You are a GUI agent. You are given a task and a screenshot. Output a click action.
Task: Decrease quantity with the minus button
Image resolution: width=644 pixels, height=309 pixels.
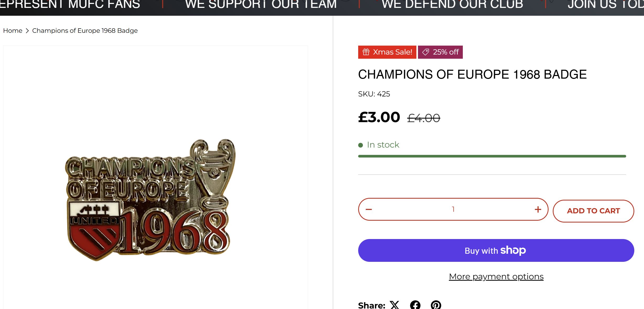coord(369,209)
